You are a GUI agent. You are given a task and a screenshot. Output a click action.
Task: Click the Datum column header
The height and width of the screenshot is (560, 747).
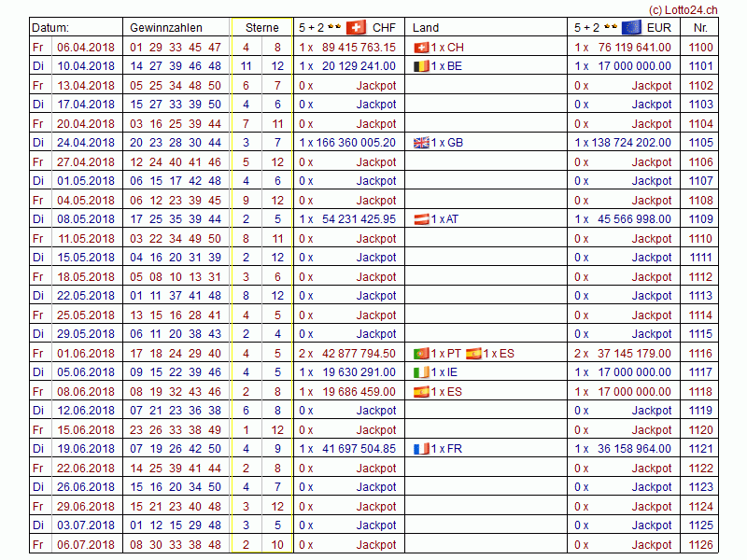(51, 28)
